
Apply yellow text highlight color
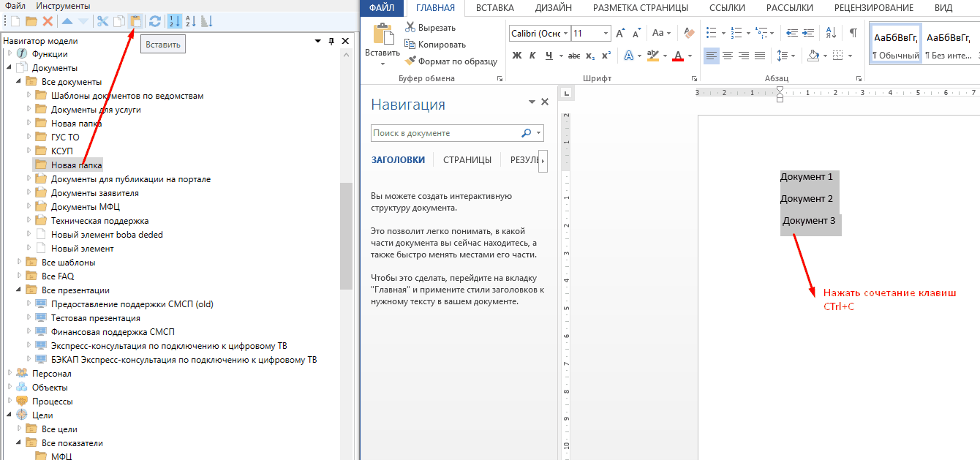click(x=652, y=56)
